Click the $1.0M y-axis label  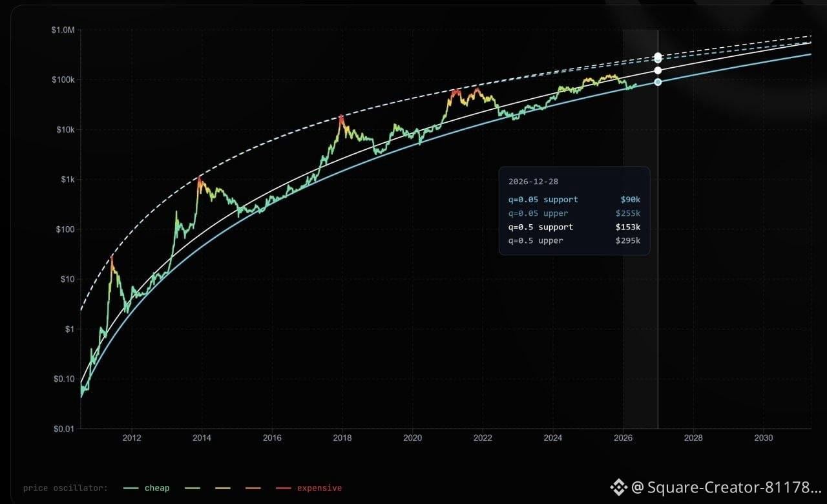63,30
